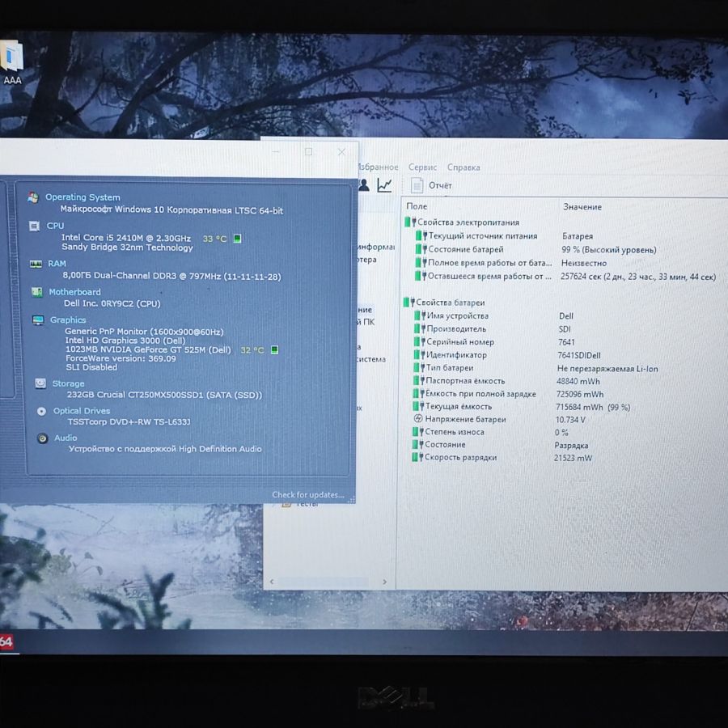Click the graph chart icon in AIDA64 toolbar
The image size is (728, 728).
(x=384, y=185)
